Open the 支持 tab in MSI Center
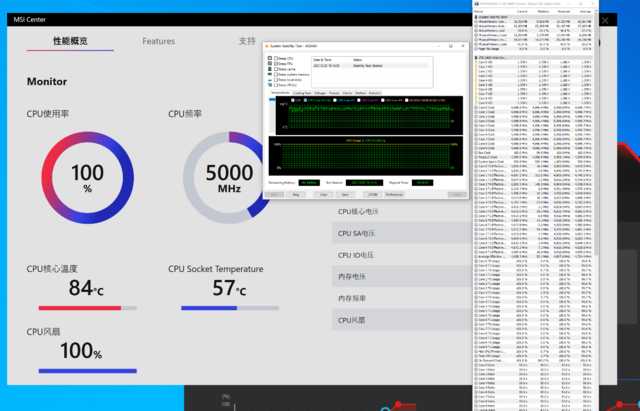 coord(247,41)
